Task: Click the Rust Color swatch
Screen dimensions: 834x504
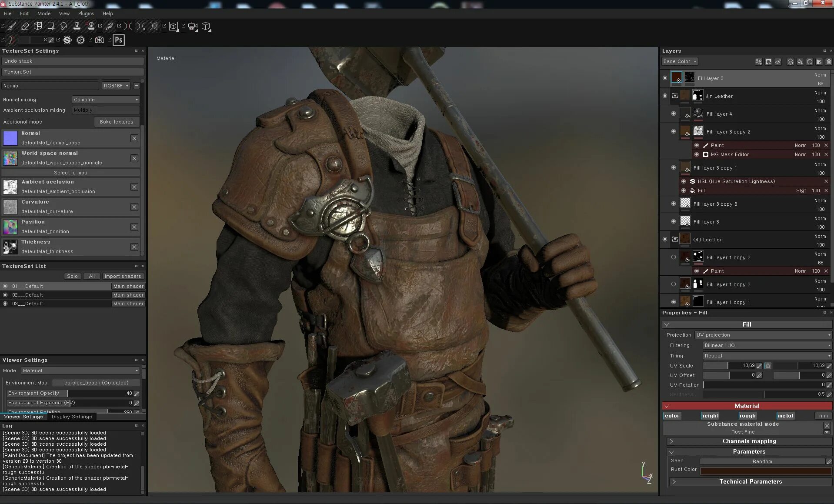Action: 766,471
